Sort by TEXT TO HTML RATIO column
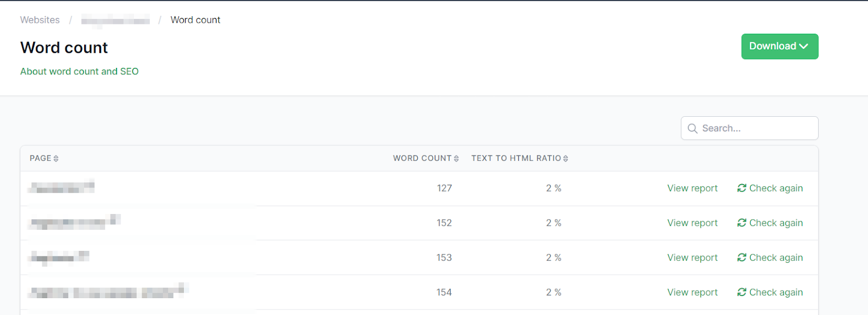This screenshot has height=315, width=868. click(520, 158)
